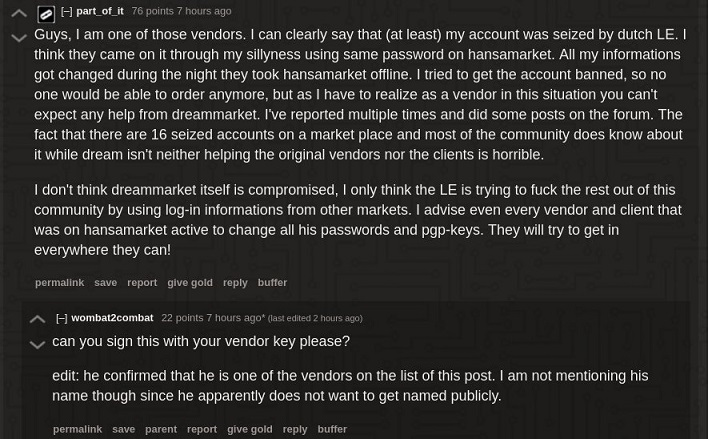708x439 pixels.
Task: Downvote the part_of_it comment
Action: pos(18,39)
